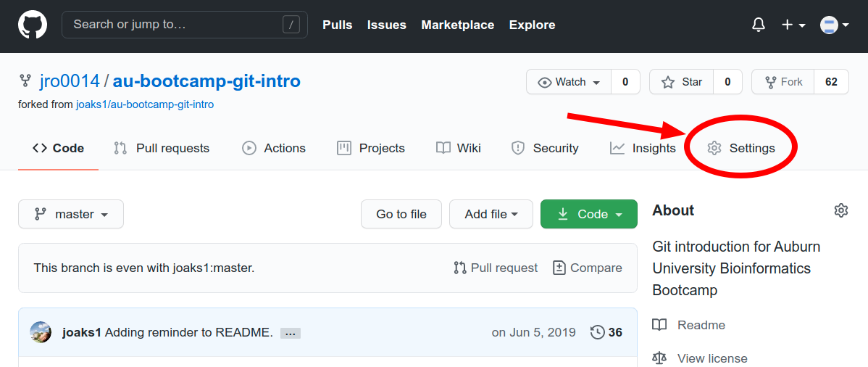The image size is (868, 367).
Task: Open the Add file dropdown
Action: (491, 214)
